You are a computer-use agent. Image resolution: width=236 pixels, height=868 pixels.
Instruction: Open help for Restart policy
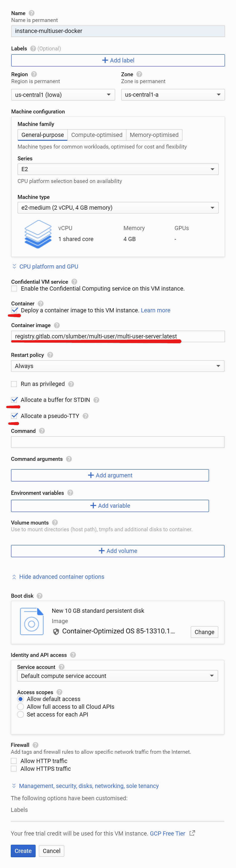(x=50, y=355)
